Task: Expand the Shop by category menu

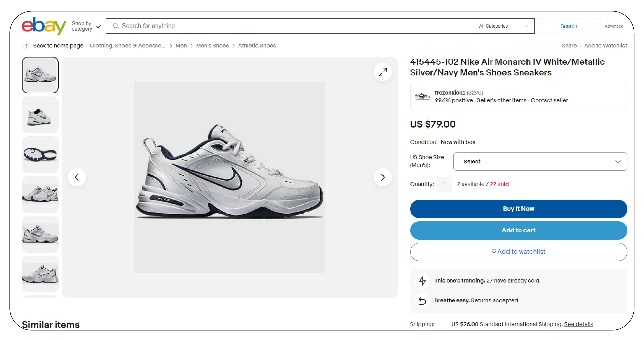Action: click(x=86, y=26)
